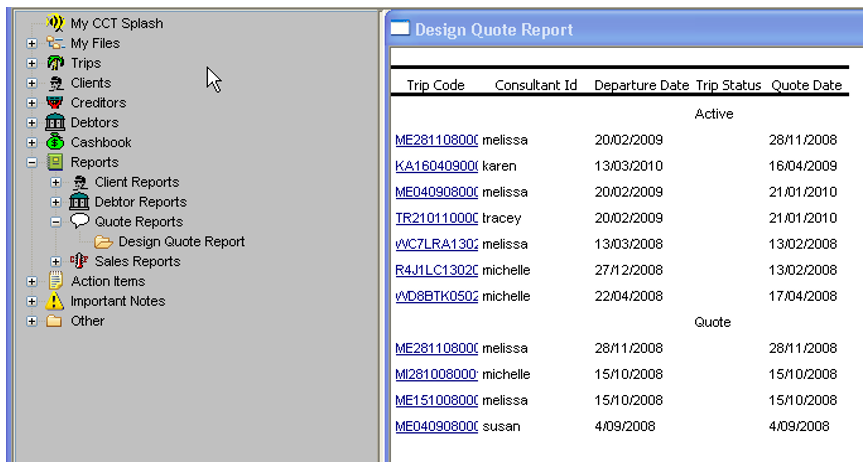The width and height of the screenshot is (866, 464).
Task: Open ME04090800 link for melissa
Action: point(436,192)
